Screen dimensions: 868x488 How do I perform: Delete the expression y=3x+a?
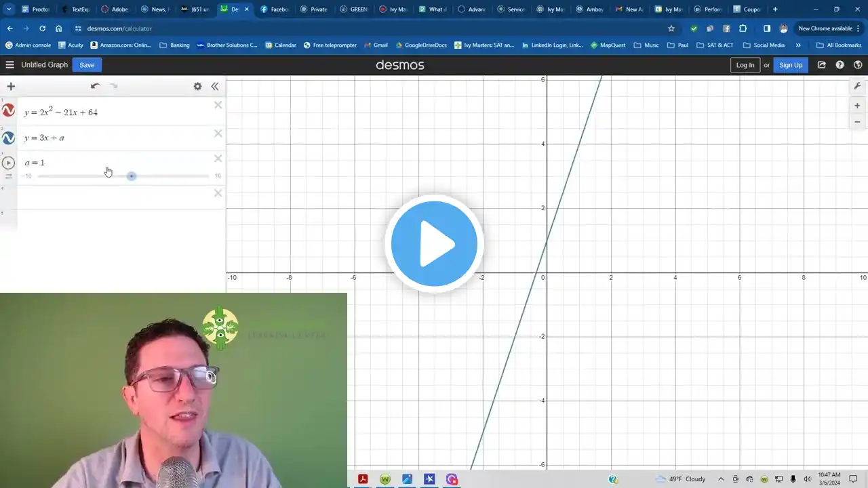(218, 134)
